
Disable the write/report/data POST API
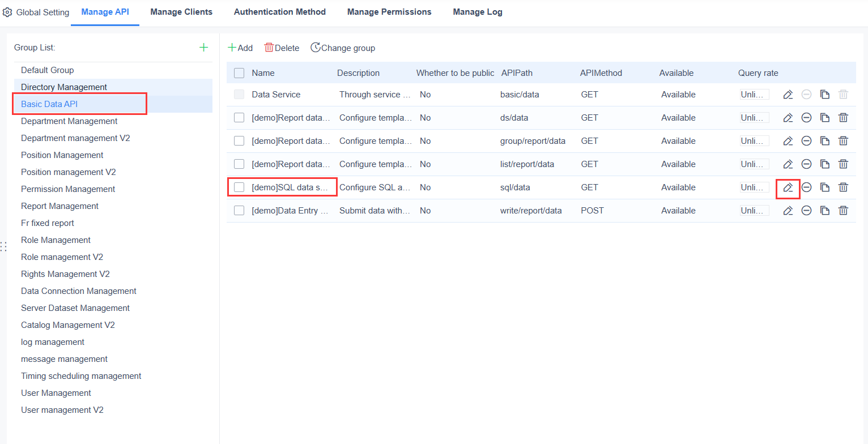pos(806,210)
